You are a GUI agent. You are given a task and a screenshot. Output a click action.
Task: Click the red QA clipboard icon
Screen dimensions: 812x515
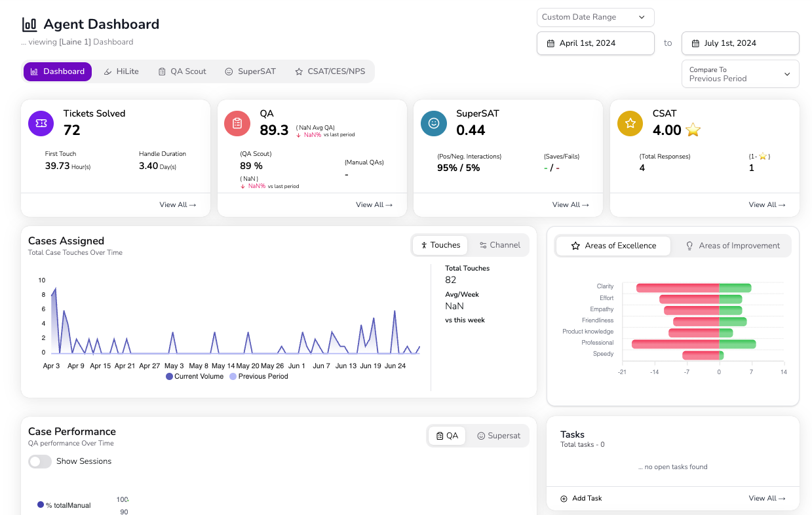pos(237,123)
